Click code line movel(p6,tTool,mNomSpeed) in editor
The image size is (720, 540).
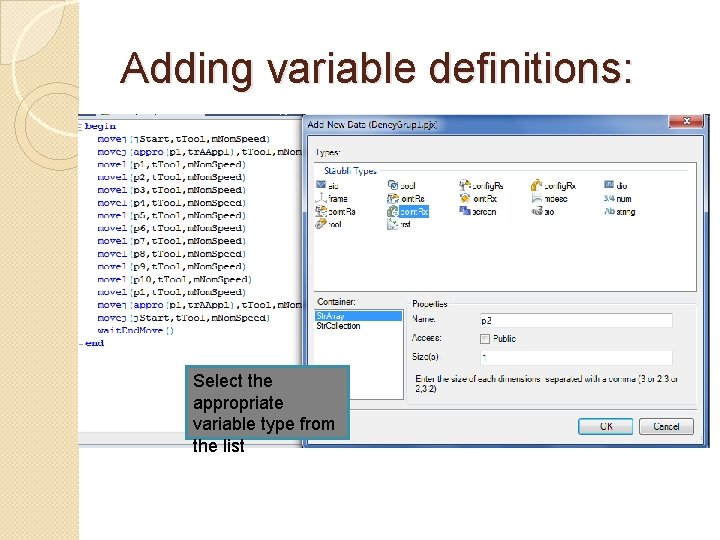coord(172,228)
